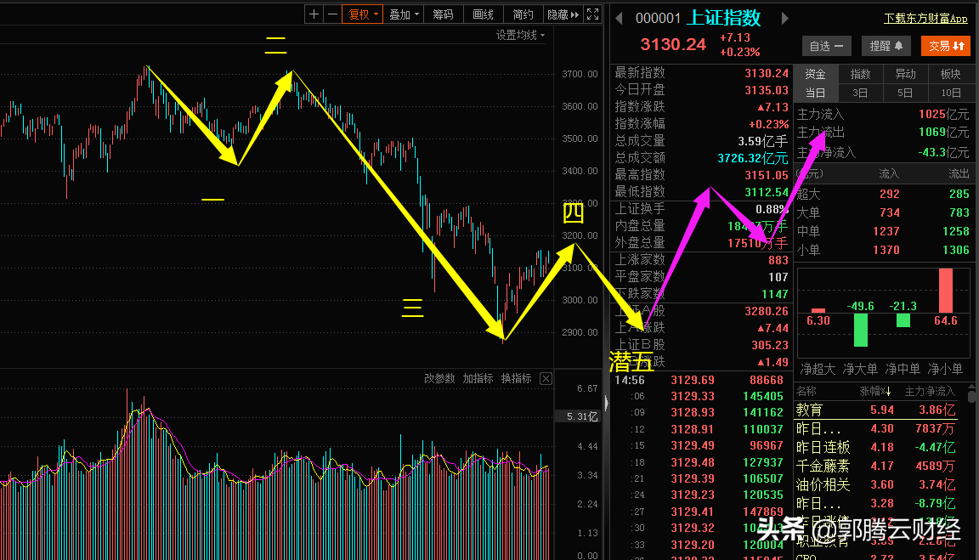Click 最新指数 value 3130.24
This screenshot has width=979, height=560.
tap(766, 73)
